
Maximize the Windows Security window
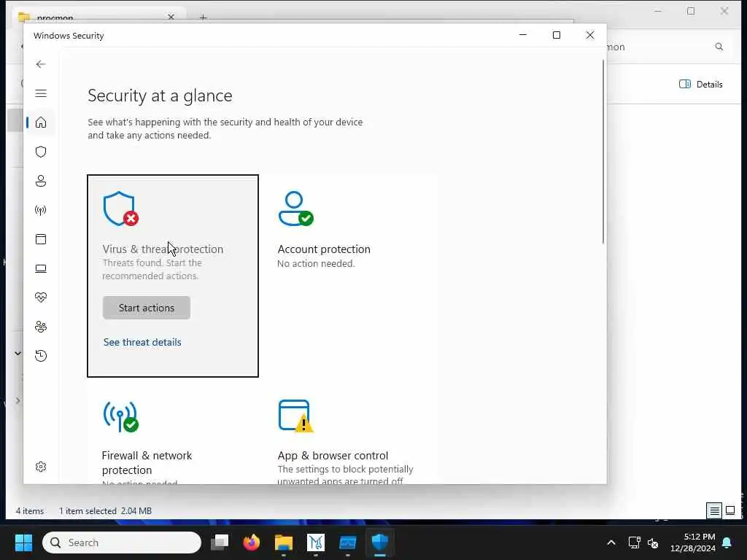coord(557,35)
